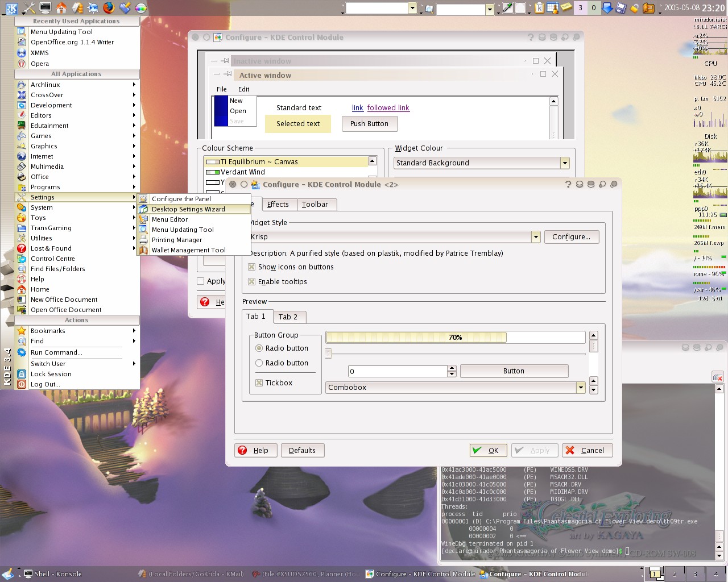Screen dimensions: 728x582
Task: Switch to the Effects tab
Action: 278,205
